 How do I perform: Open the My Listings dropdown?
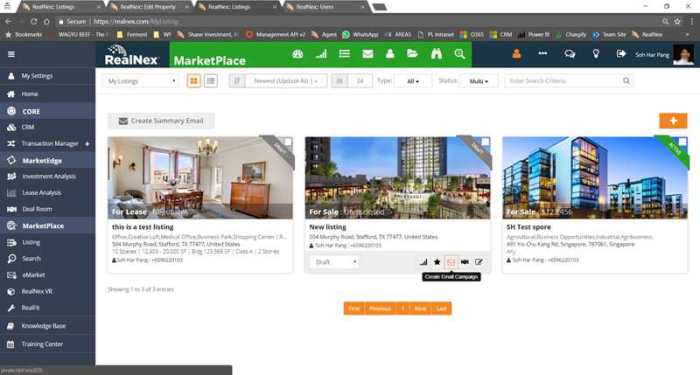142,81
